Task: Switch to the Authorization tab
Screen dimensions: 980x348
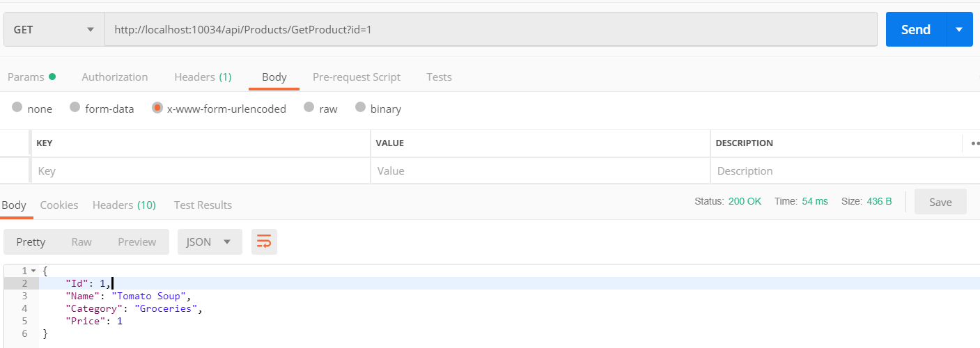Action: [114, 77]
